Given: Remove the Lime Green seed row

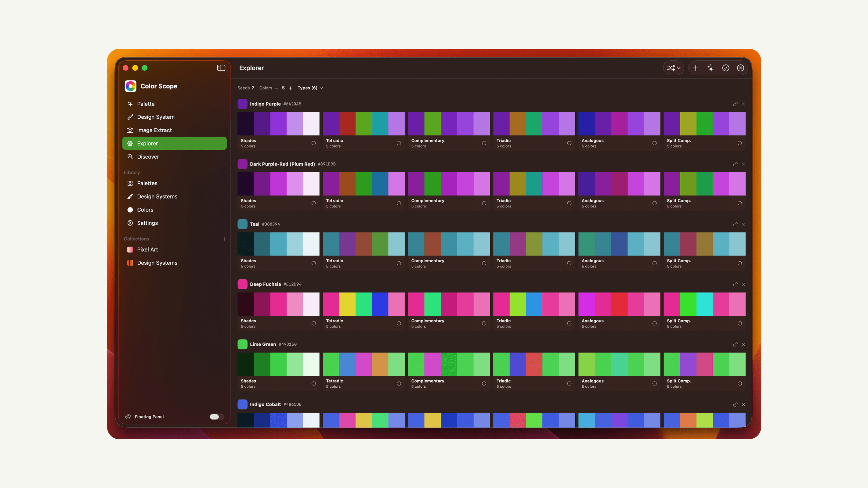Looking at the screenshot, I should (743, 344).
